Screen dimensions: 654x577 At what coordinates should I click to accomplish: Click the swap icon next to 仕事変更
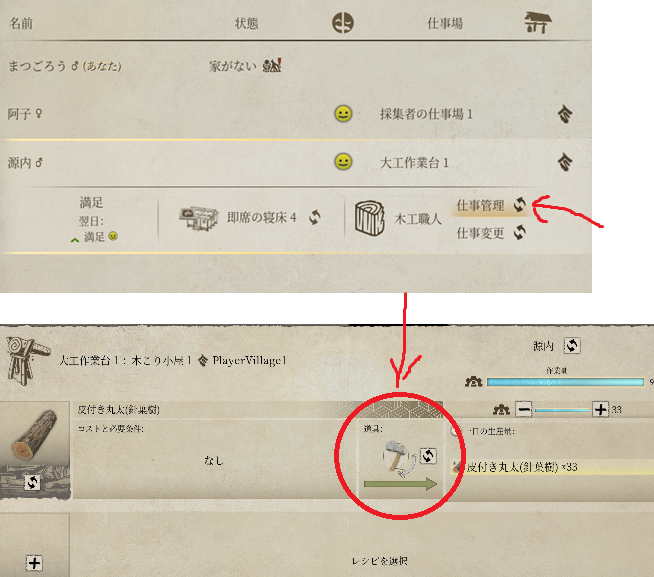click(520, 232)
